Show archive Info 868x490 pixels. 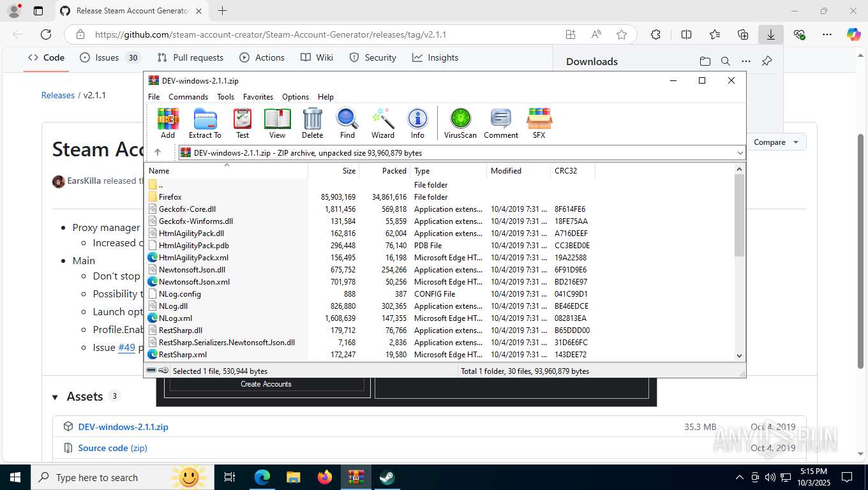417,123
